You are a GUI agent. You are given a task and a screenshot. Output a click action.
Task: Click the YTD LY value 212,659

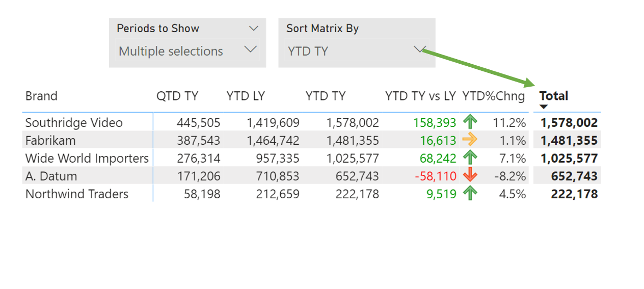(278, 194)
